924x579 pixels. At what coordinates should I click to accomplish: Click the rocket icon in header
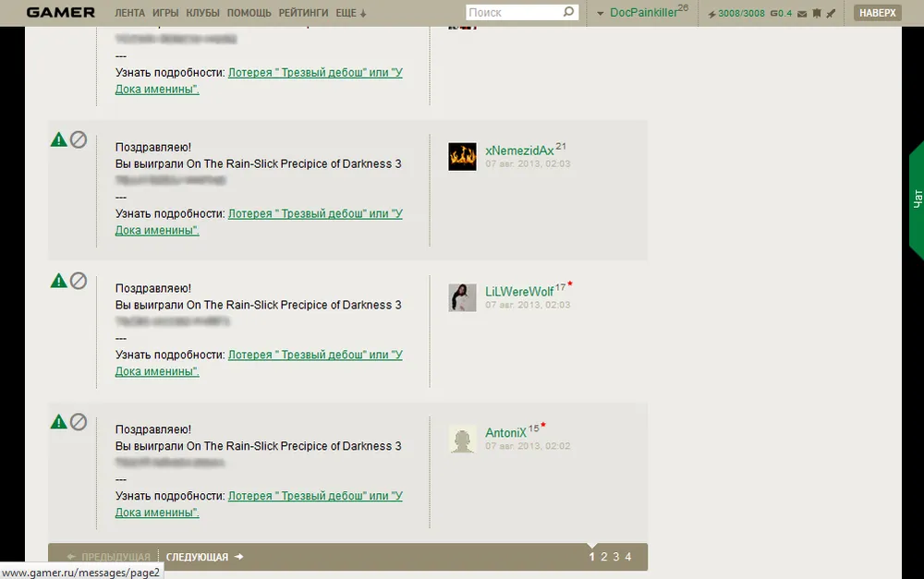pyautogui.click(x=831, y=13)
